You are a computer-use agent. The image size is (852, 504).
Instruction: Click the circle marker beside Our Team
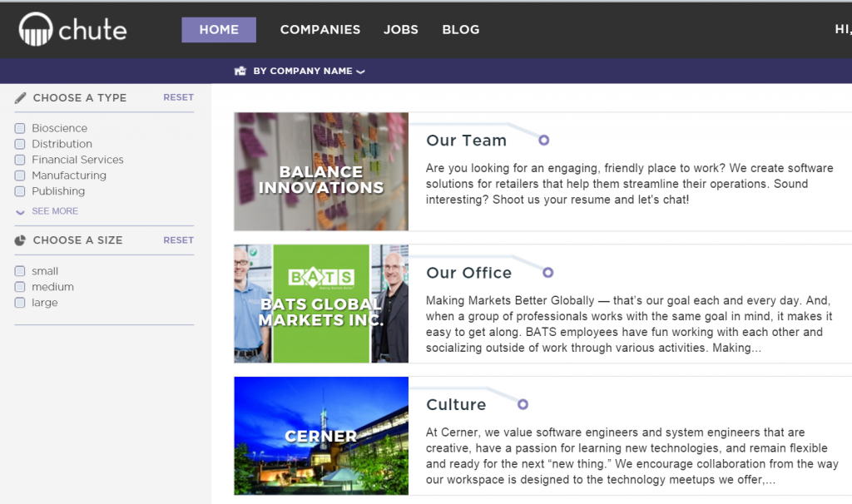(543, 140)
